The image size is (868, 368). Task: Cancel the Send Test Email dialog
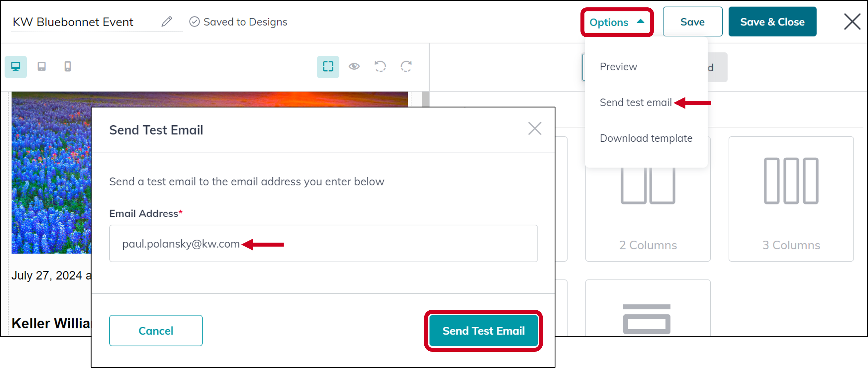156,330
